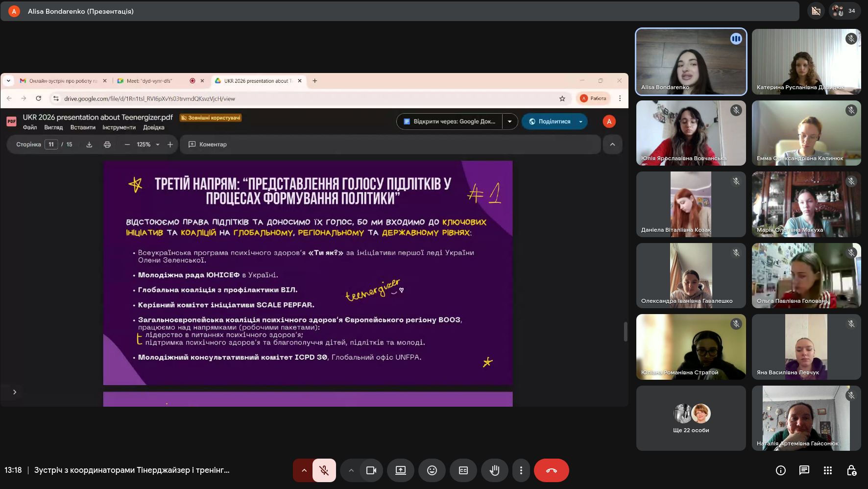
Task: Open participants list showing 34
Action: (845, 11)
